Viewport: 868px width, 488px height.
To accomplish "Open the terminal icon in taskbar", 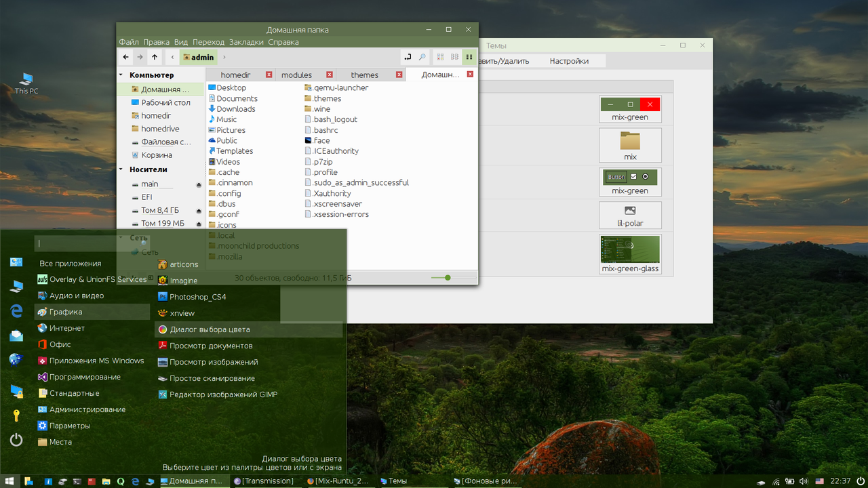I will pyautogui.click(x=77, y=481).
